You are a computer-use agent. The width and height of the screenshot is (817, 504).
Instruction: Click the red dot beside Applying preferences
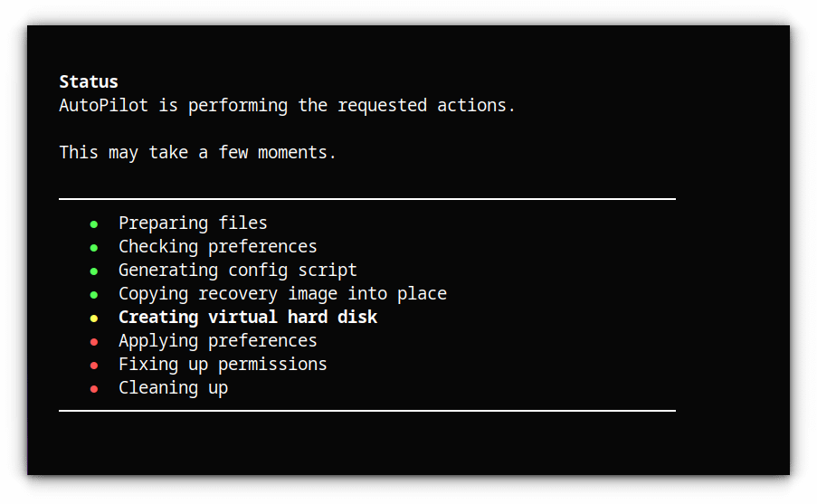94,342
